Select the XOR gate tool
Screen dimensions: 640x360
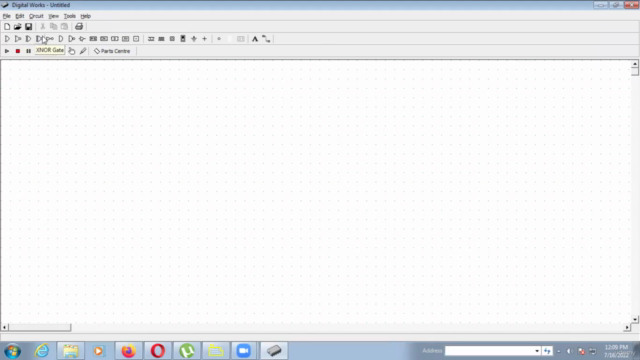[x=28, y=39]
